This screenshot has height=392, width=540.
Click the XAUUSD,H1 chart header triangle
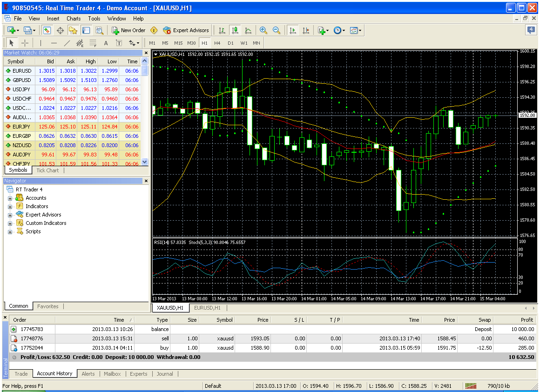155,54
